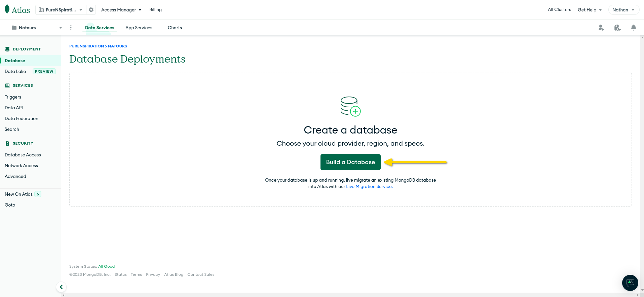The image size is (644, 297).
Task: Open the alerts bell icon
Action: pyautogui.click(x=634, y=28)
